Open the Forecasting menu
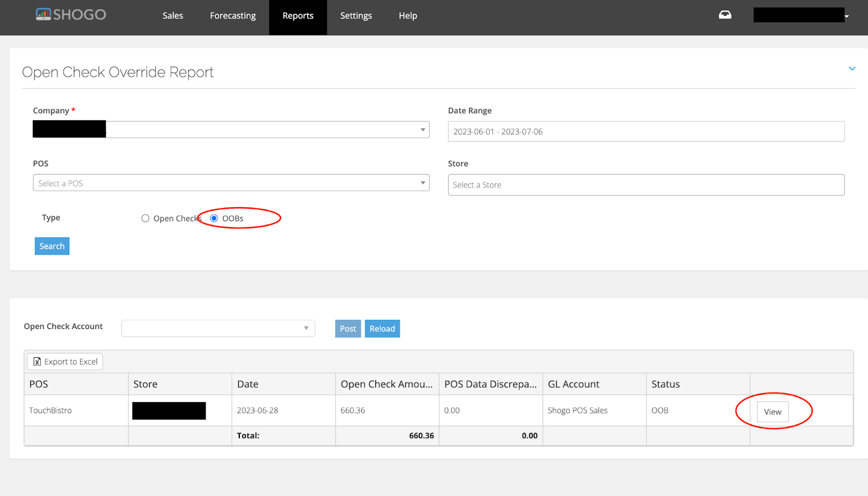The height and width of the screenshot is (496, 868). point(233,16)
